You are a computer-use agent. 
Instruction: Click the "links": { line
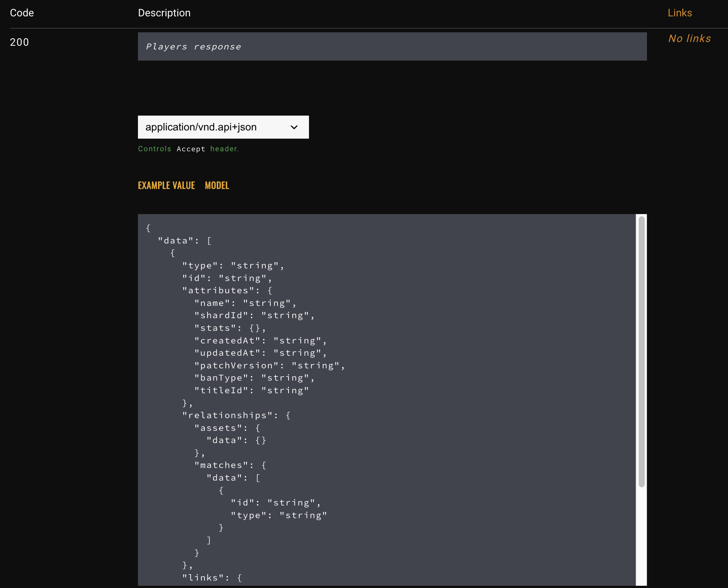[212, 578]
